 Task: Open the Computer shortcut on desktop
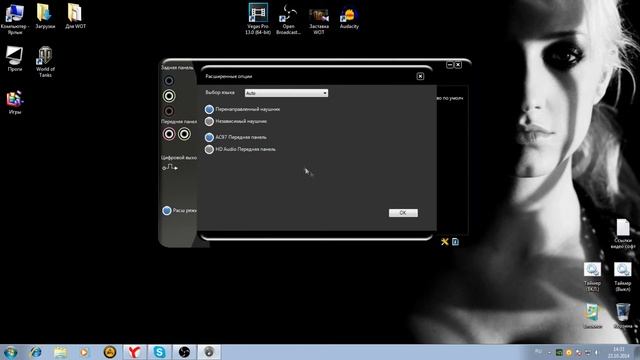pyautogui.click(x=15, y=19)
